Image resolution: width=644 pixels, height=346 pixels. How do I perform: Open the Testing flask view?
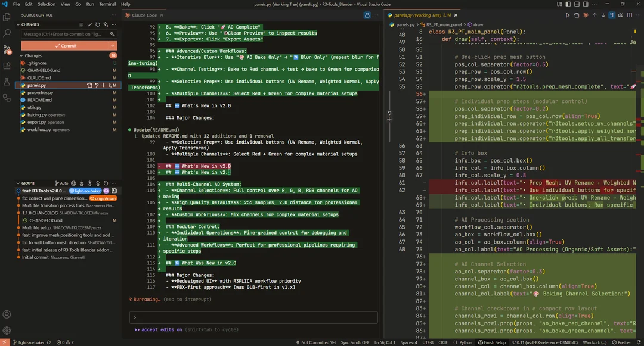point(7,82)
